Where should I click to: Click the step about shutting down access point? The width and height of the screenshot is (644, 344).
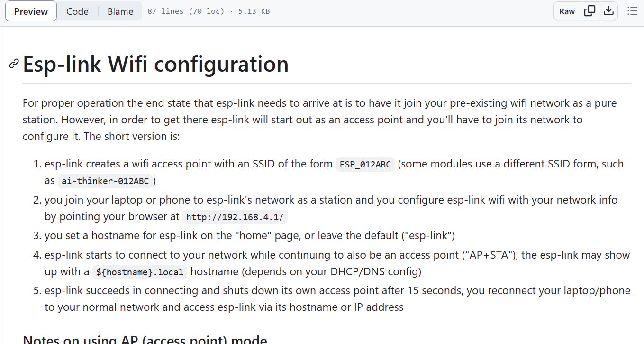click(337, 298)
